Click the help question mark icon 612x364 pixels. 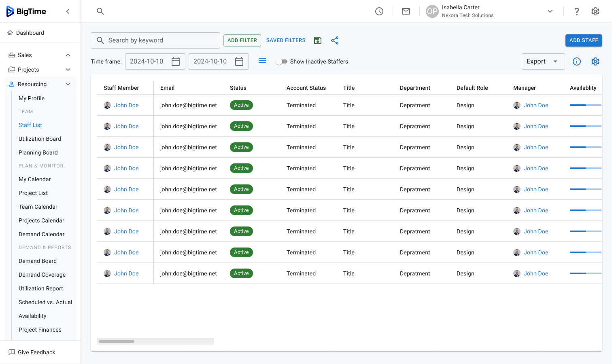pyautogui.click(x=577, y=11)
